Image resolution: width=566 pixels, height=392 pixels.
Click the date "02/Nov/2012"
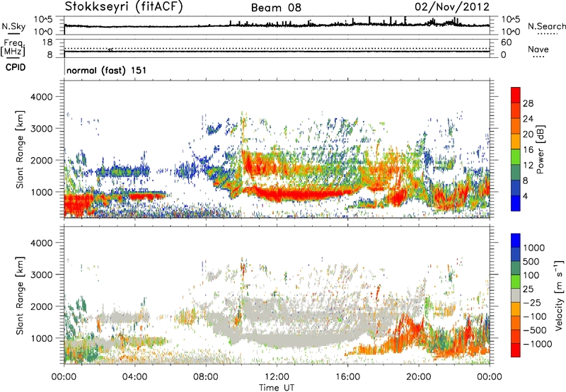(x=452, y=7)
